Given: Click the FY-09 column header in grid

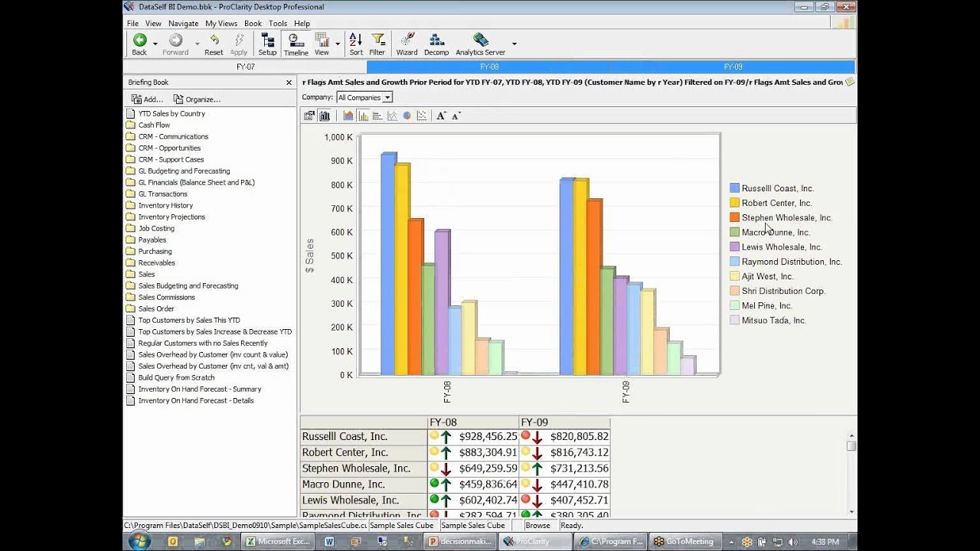Looking at the screenshot, I should pos(564,422).
